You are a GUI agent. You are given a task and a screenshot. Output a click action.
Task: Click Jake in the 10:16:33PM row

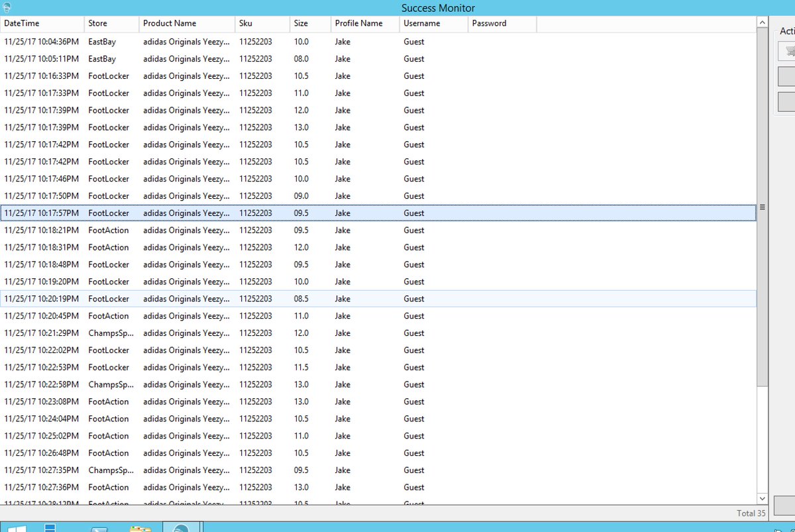[x=343, y=76]
